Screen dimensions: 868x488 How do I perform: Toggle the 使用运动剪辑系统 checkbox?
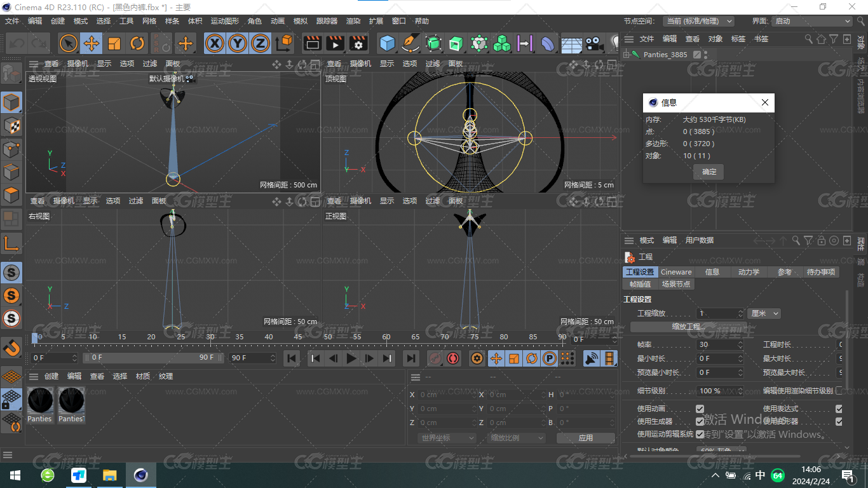700,434
